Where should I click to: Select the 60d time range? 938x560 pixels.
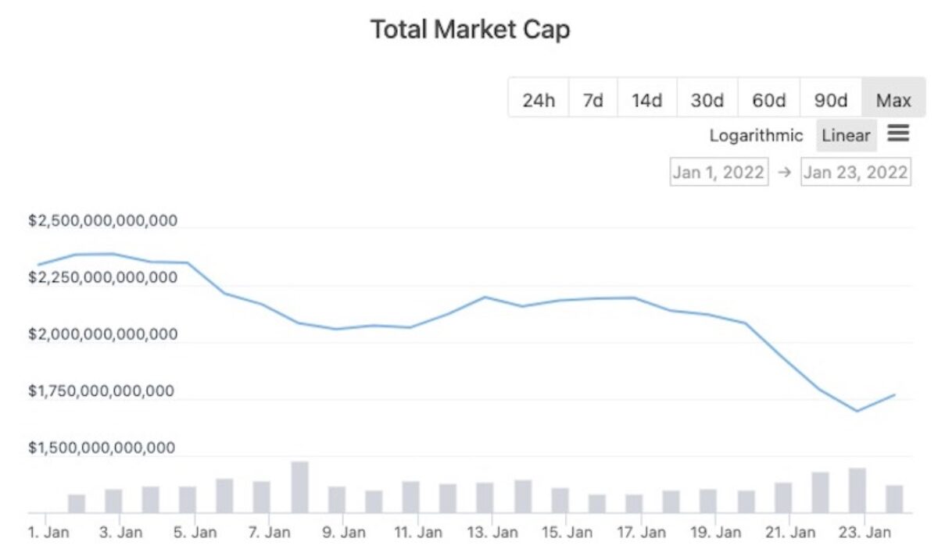point(769,100)
